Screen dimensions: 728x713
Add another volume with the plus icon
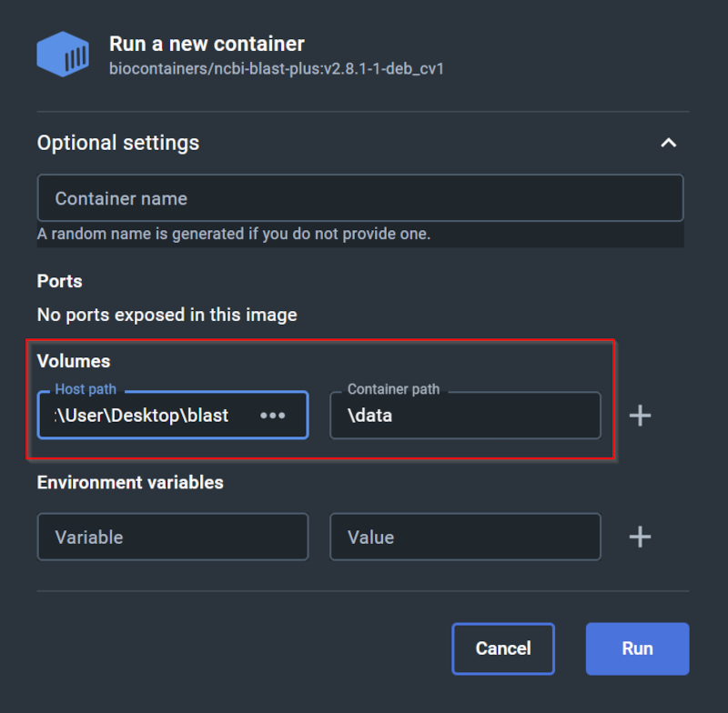(x=640, y=416)
